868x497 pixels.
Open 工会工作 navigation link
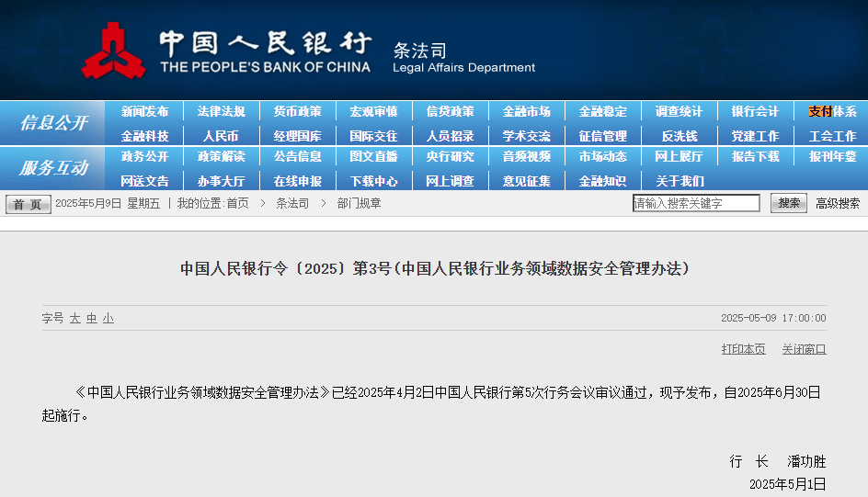pyautogui.click(x=832, y=136)
